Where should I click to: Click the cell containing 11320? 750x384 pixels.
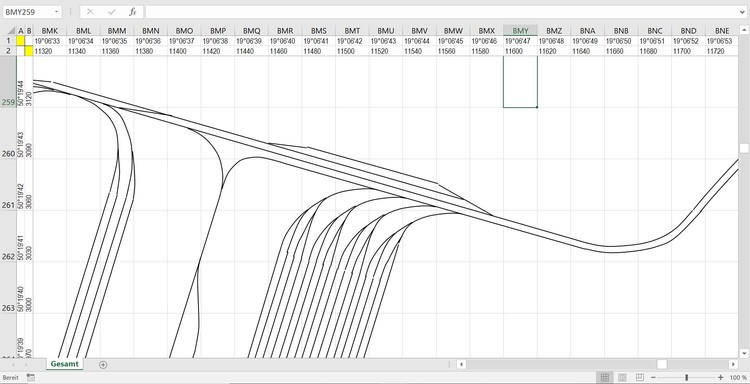[x=50, y=51]
